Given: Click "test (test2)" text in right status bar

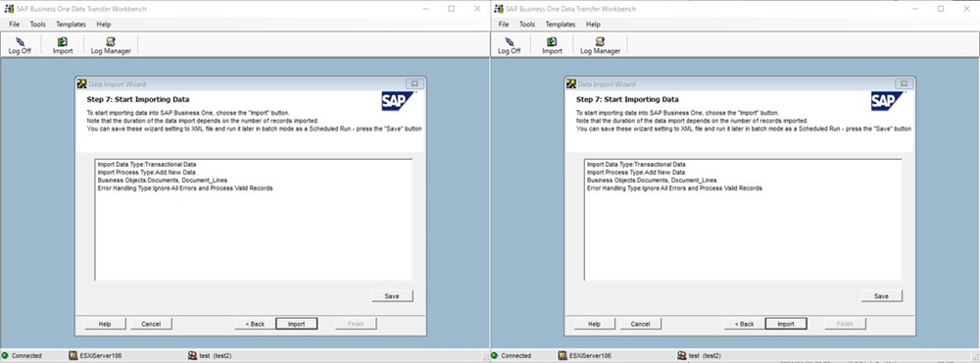Looking at the screenshot, I should pyautogui.click(x=705, y=355).
